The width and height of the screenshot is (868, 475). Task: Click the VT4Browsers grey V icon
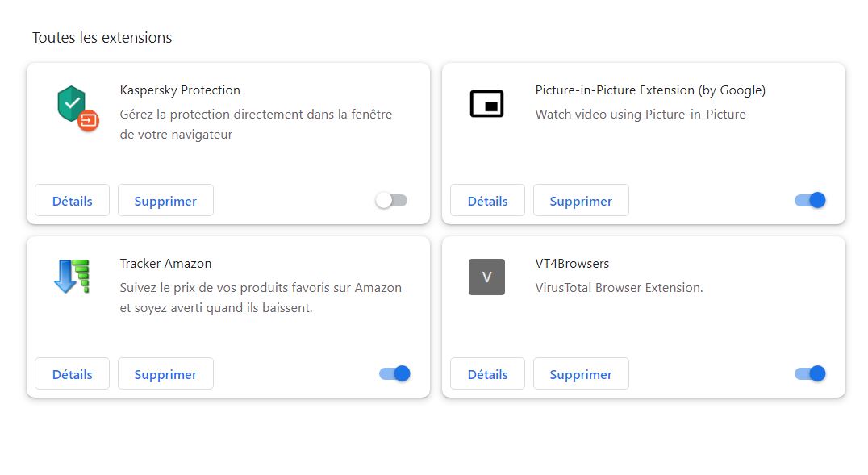pyautogui.click(x=486, y=277)
